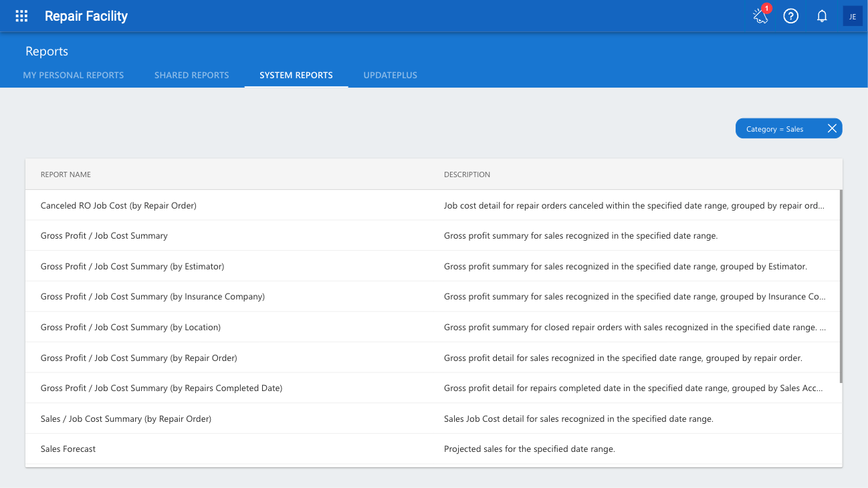
Task: Open the JE user profile avatar
Action: point(853,16)
